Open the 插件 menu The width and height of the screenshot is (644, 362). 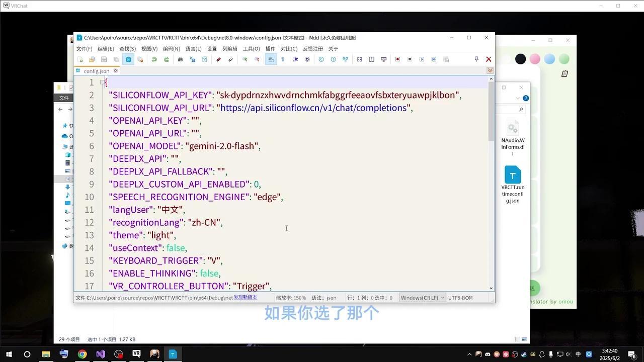[x=270, y=49]
